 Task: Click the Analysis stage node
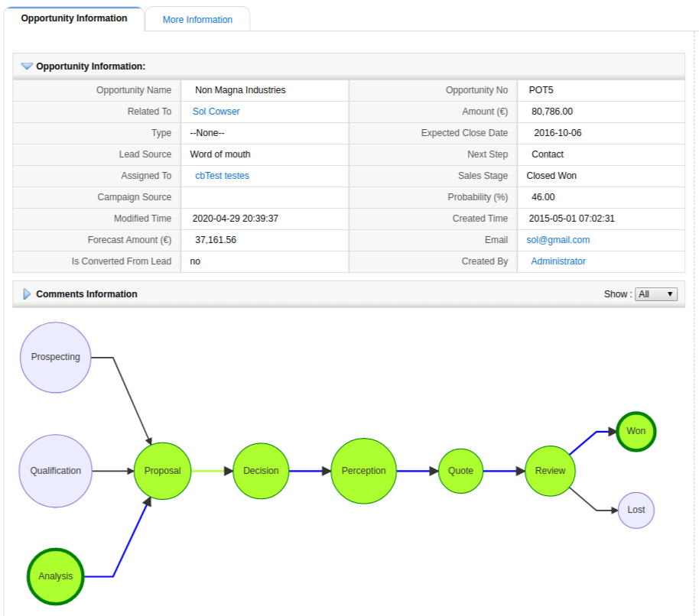click(56, 576)
